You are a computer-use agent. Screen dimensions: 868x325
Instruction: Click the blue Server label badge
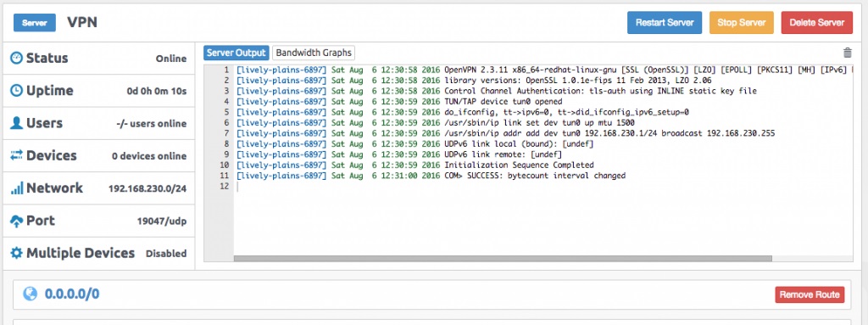(34, 23)
